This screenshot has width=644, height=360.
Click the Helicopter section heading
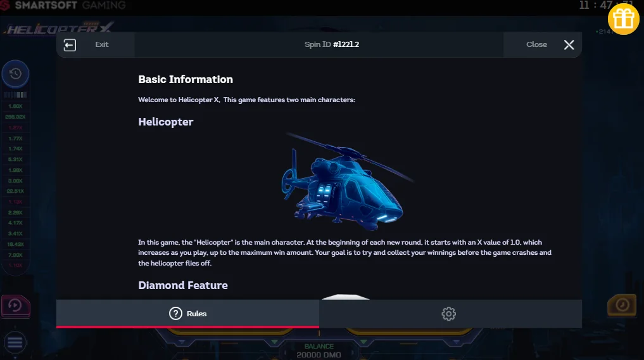165,122
